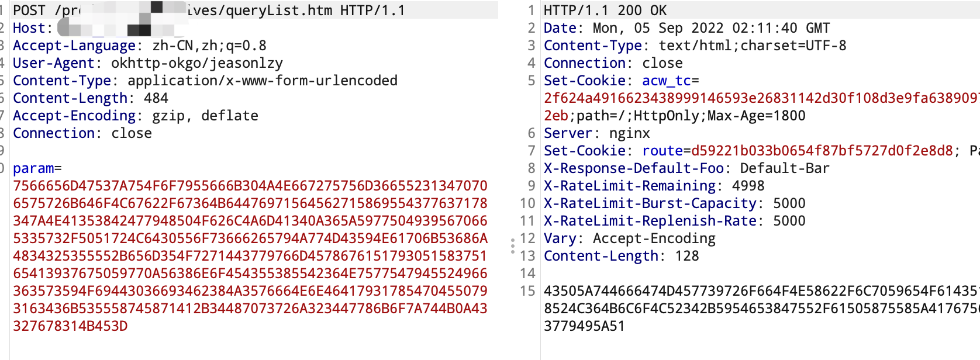Click the request Connection: close header

point(82,133)
